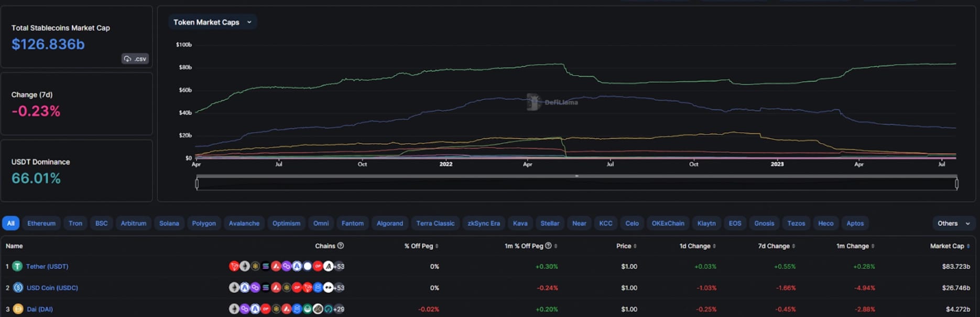Show stablecoins on Tezos chain
Viewport: 980px width, 317px height.
click(x=796, y=223)
